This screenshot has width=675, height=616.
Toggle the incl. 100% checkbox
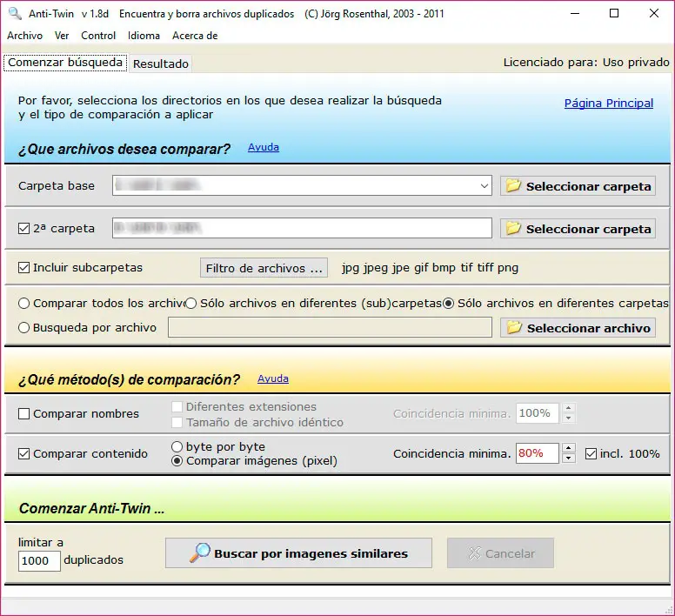tap(591, 453)
